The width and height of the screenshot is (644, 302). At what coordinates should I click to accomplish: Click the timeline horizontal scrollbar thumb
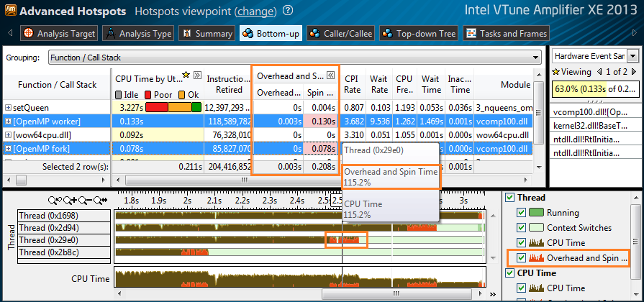coord(396,293)
